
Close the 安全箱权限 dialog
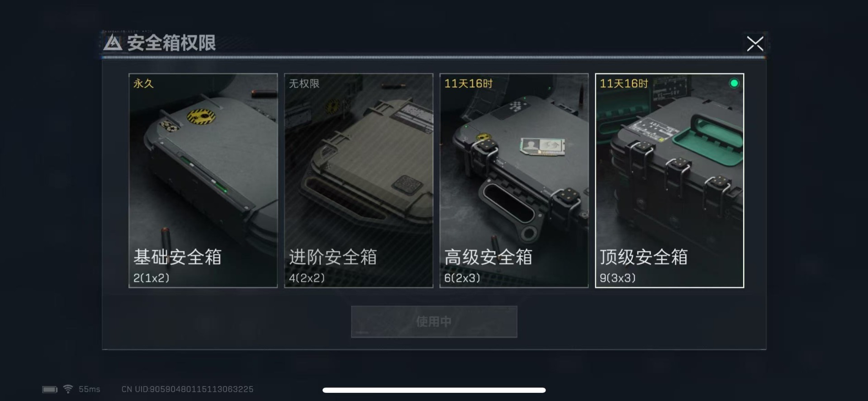point(755,44)
